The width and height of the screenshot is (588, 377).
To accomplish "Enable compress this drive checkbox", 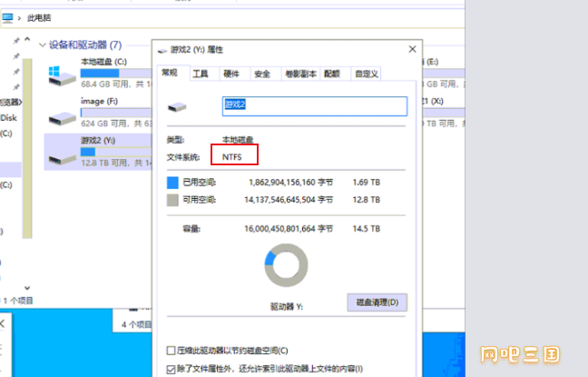I will coord(171,351).
